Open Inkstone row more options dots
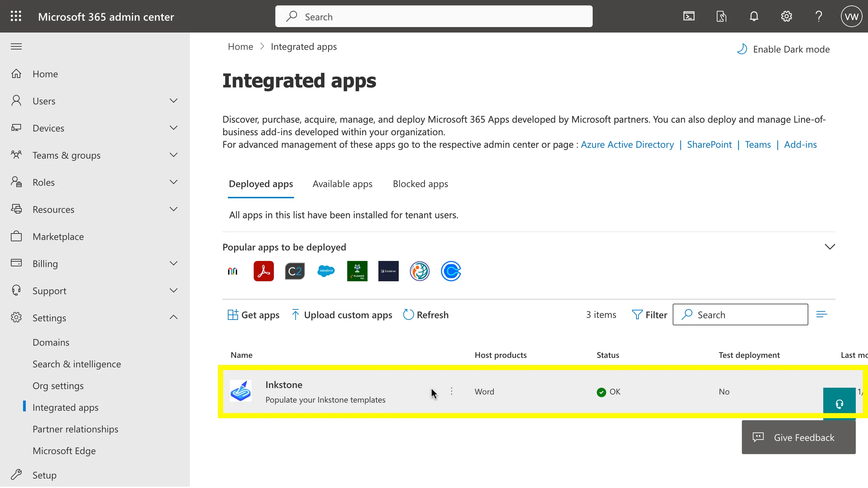The image size is (868, 488). coord(452,391)
